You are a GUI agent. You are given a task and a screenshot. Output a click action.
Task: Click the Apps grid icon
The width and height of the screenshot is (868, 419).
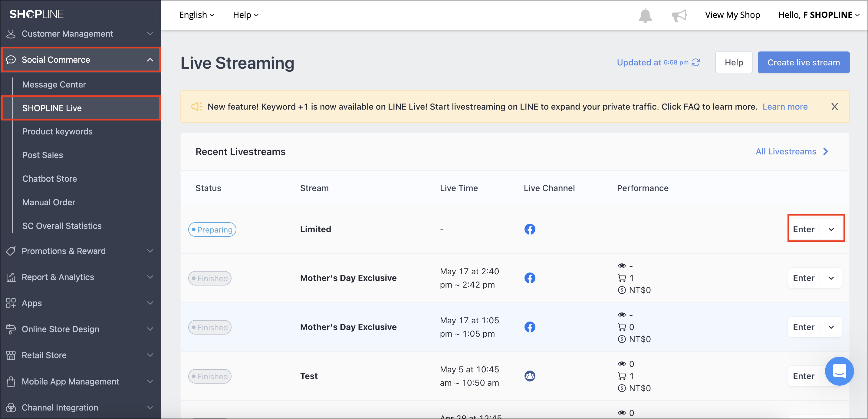tap(11, 303)
